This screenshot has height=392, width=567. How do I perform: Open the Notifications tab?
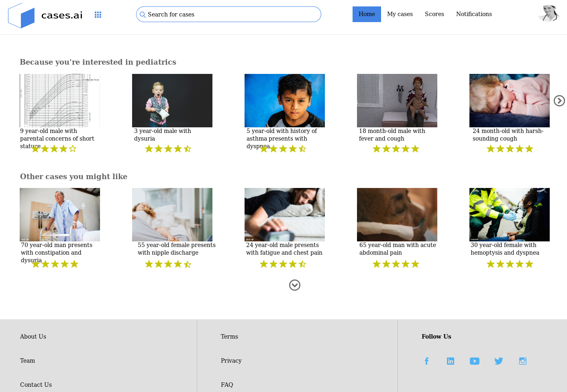pos(474,14)
